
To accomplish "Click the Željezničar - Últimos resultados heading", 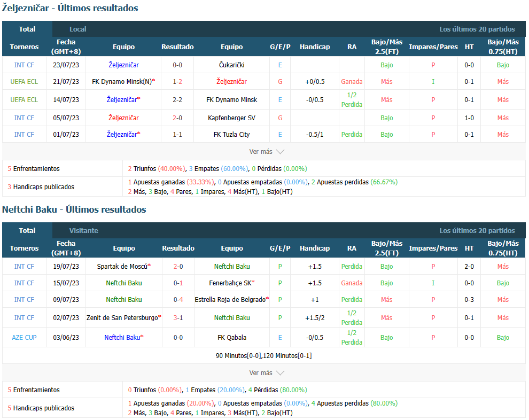I will (70, 8).
